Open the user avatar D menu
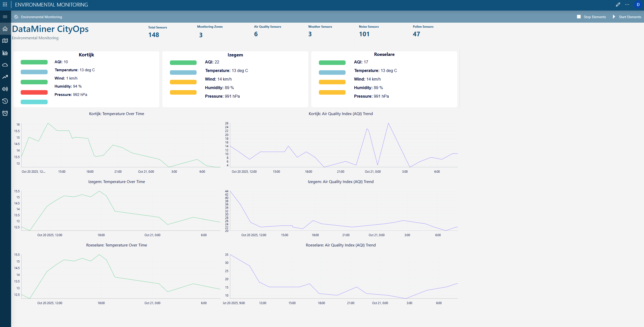644x327 pixels. tap(638, 5)
